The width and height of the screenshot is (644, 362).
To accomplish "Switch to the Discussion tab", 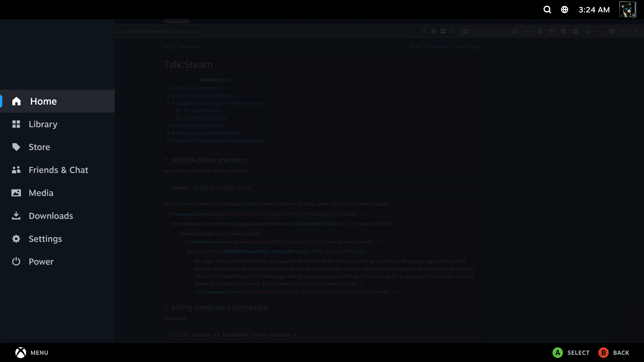I will 190,46.
